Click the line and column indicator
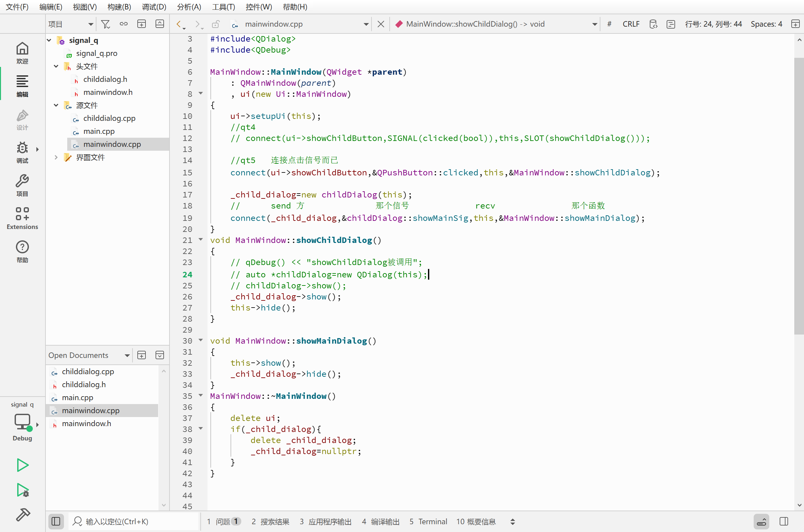Viewport: 804px width, 532px height. point(713,24)
